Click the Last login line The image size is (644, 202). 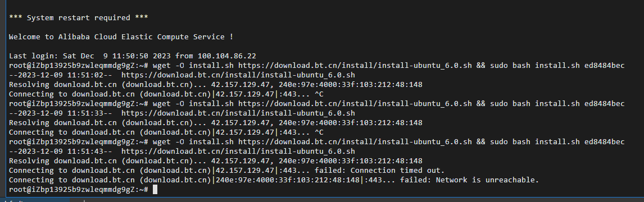tap(135, 56)
